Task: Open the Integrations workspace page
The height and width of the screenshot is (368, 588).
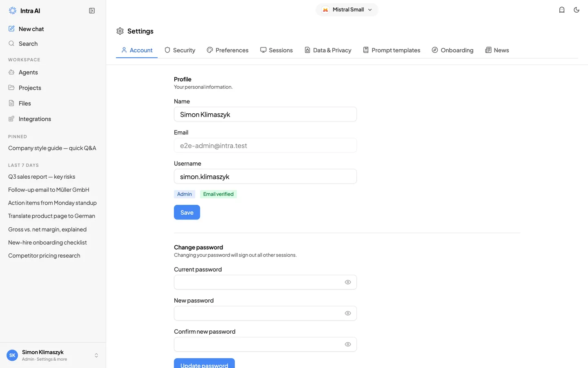Action: [x=53, y=119]
